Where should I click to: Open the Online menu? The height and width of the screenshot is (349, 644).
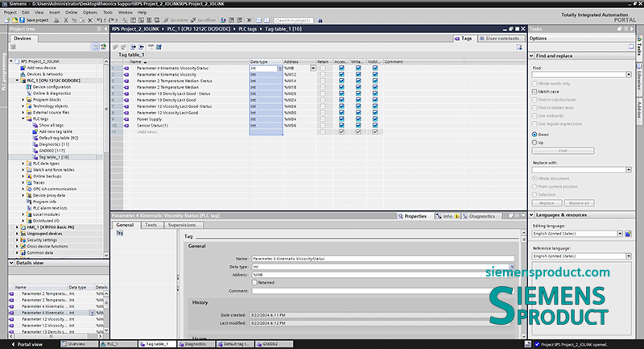pos(71,12)
